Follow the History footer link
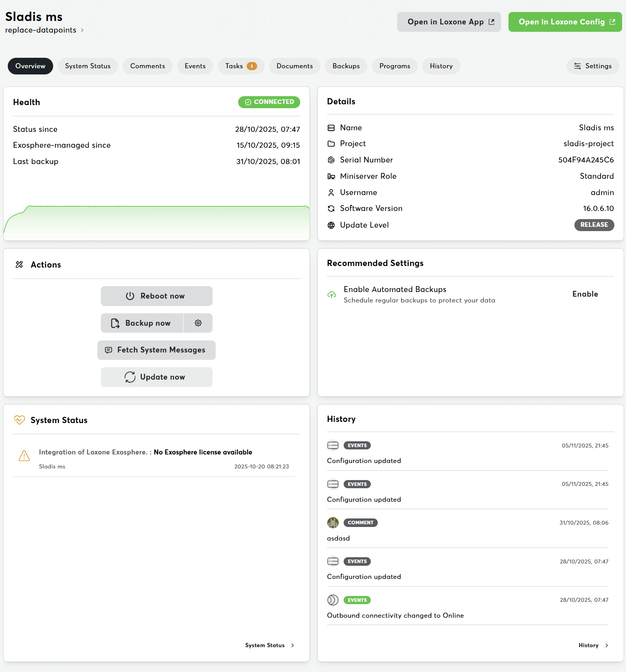 pyautogui.click(x=593, y=646)
